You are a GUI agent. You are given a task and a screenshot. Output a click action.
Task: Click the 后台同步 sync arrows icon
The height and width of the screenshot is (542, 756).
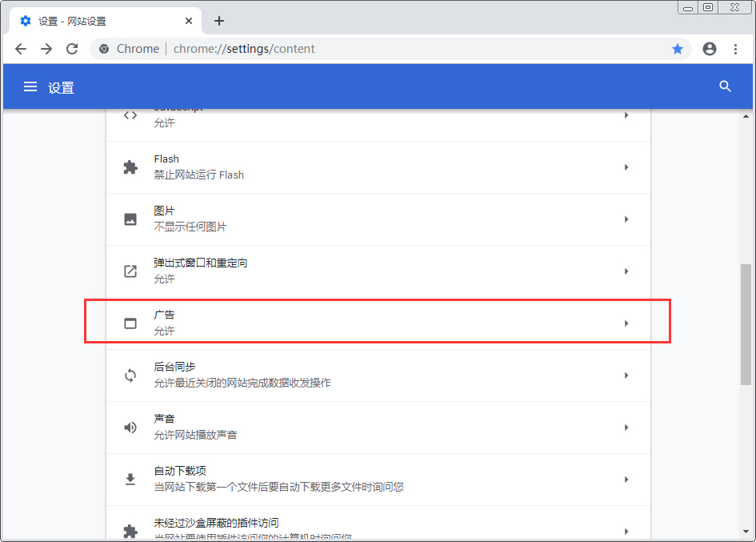pyautogui.click(x=130, y=375)
